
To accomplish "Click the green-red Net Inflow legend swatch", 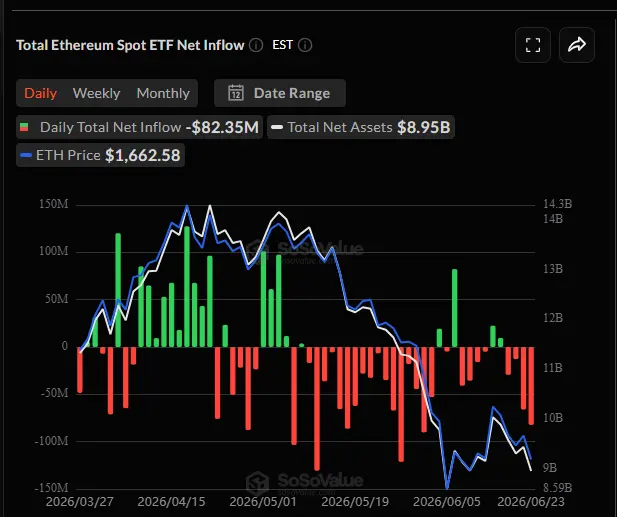I will [24, 127].
